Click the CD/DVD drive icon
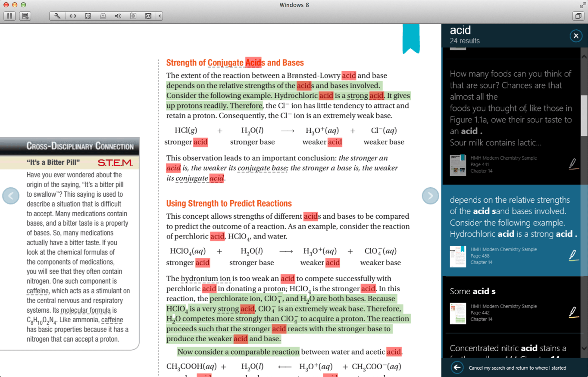Image resolution: width=588 pixels, height=377 pixels. coord(103,16)
